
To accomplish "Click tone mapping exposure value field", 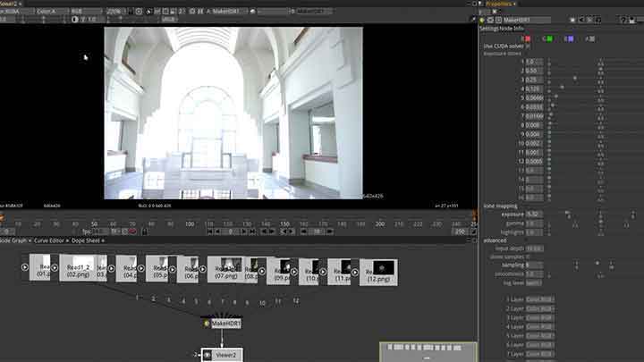I will tap(534, 215).
